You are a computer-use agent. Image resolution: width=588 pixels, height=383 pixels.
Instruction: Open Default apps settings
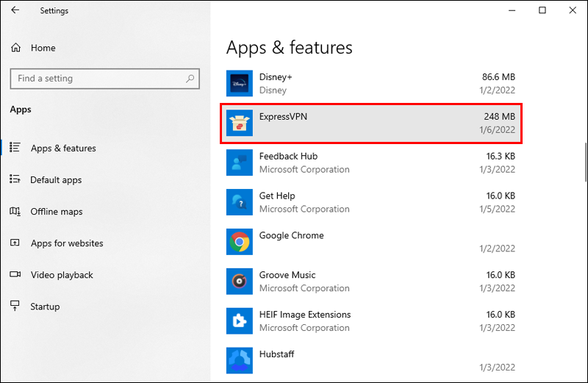tap(56, 180)
